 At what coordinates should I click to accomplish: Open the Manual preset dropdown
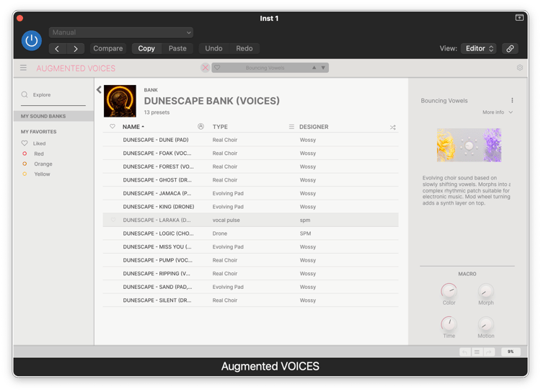(x=120, y=32)
